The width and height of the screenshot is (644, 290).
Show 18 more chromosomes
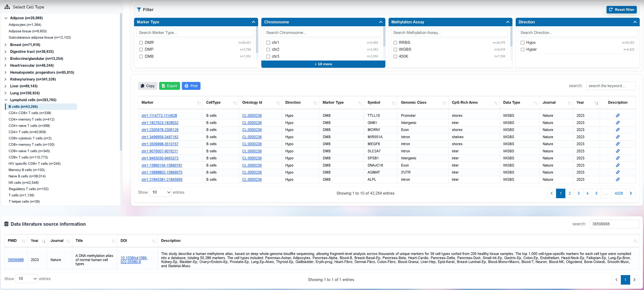tap(323, 64)
